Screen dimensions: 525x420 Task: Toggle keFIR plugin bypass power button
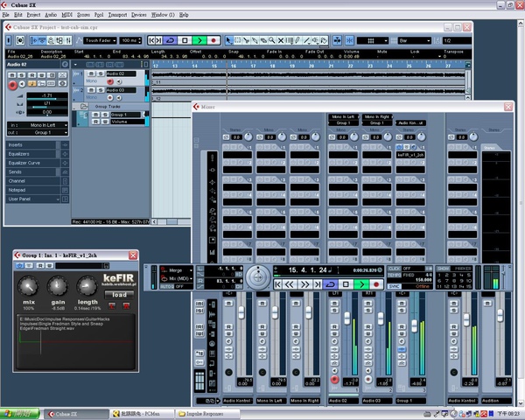(20, 266)
